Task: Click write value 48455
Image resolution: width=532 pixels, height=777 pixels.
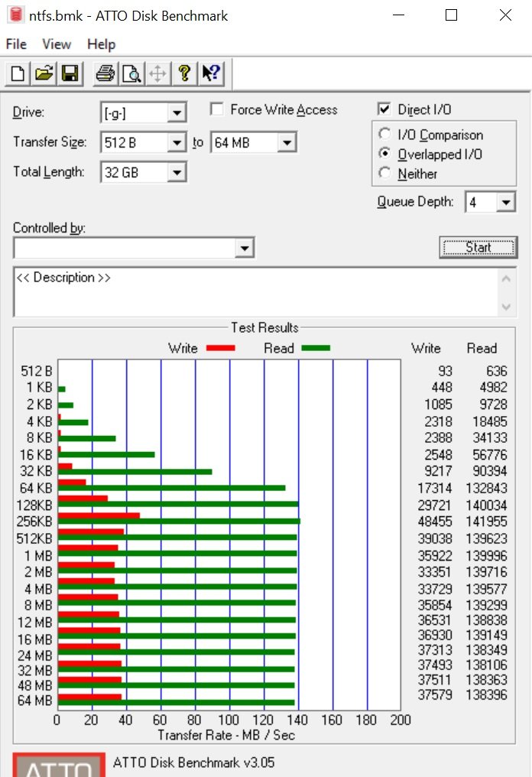Action: click(x=435, y=522)
